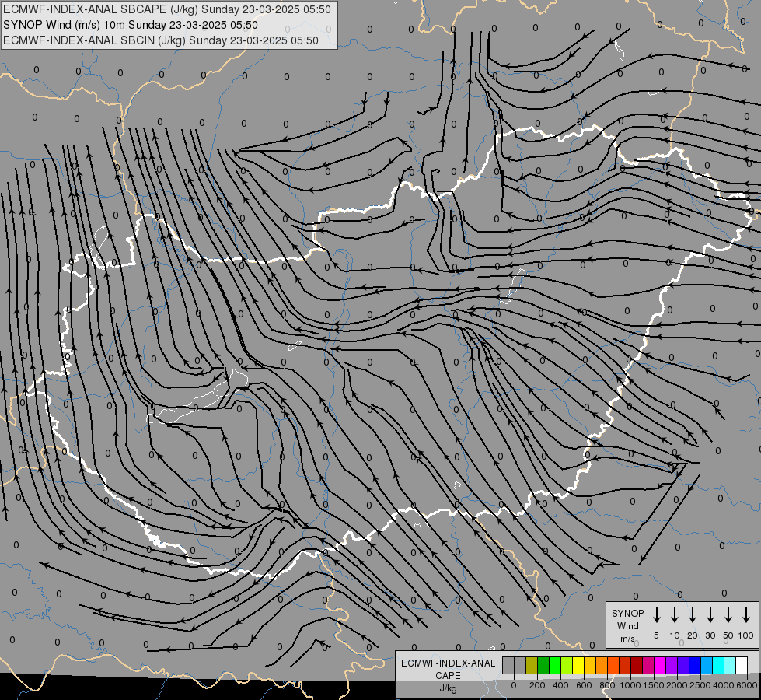Click the 800 tick label on CAPE scale
The height and width of the screenshot is (700, 761).
tap(607, 685)
